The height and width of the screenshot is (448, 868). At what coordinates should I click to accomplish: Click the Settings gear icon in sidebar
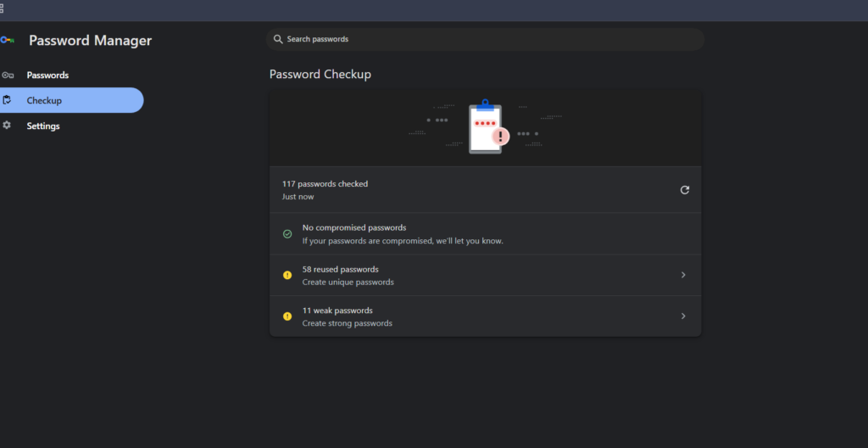7,126
